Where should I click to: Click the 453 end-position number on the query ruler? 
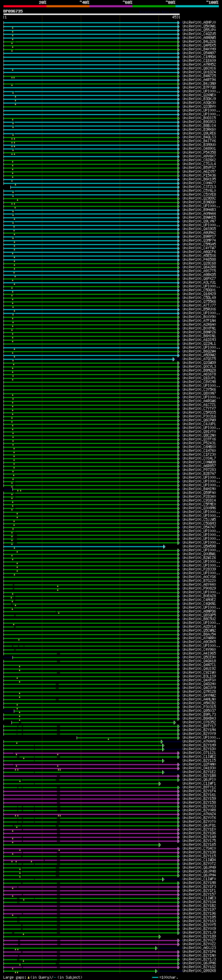pyautogui.click(x=175, y=17)
